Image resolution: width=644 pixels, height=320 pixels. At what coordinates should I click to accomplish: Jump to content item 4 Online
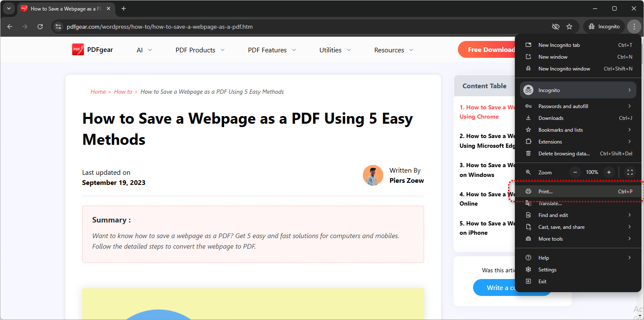tap(487, 199)
